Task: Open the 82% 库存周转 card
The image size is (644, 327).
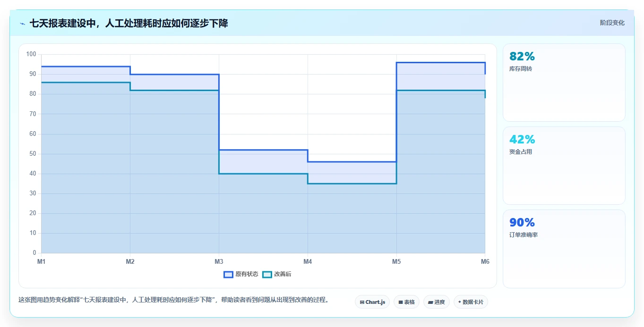Action: (564, 83)
